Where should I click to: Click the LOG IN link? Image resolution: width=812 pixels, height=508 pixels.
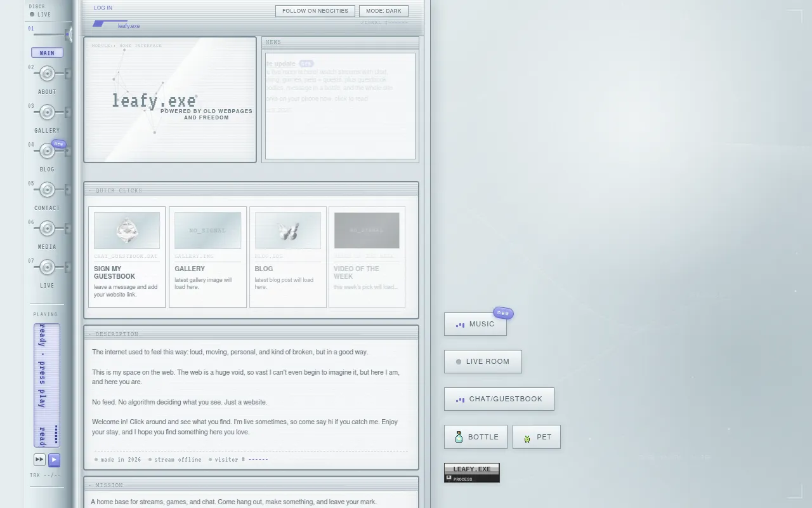pyautogui.click(x=103, y=8)
